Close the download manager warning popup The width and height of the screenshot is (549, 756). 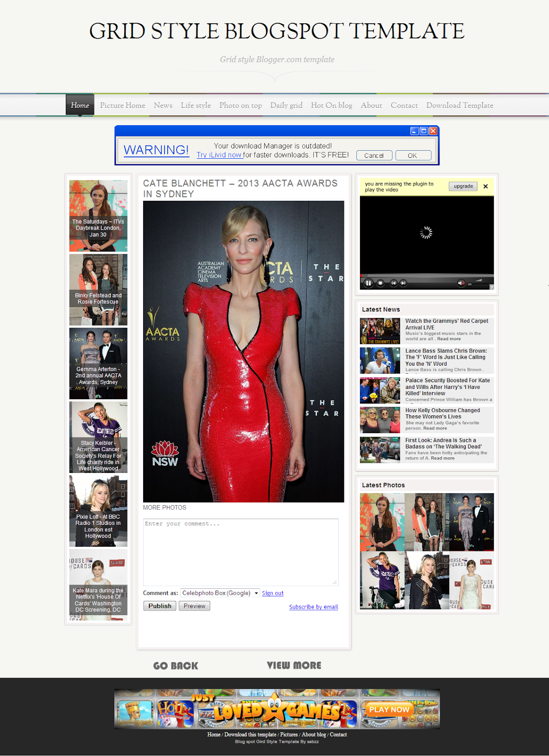coord(433,131)
